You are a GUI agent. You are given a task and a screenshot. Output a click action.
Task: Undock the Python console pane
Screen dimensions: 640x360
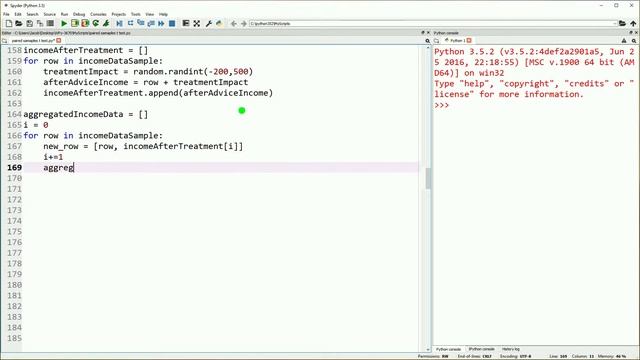point(631,33)
